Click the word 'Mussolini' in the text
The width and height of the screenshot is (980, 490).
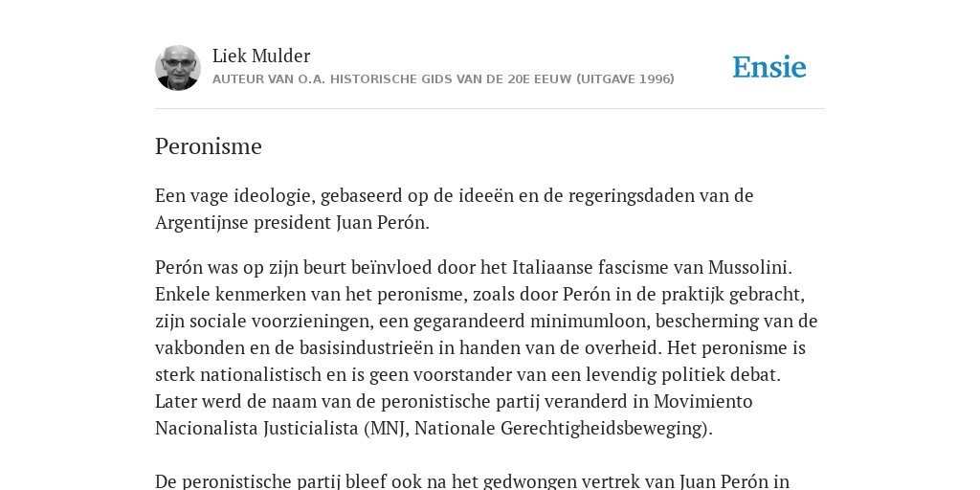pos(750,268)
